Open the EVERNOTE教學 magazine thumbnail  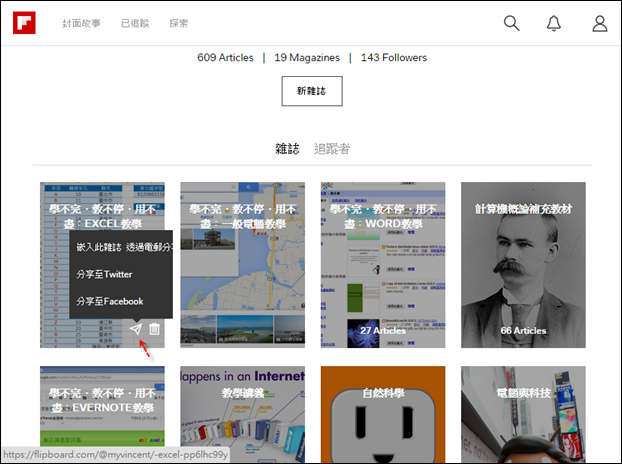pyautogui.click(x=102, y=412)
